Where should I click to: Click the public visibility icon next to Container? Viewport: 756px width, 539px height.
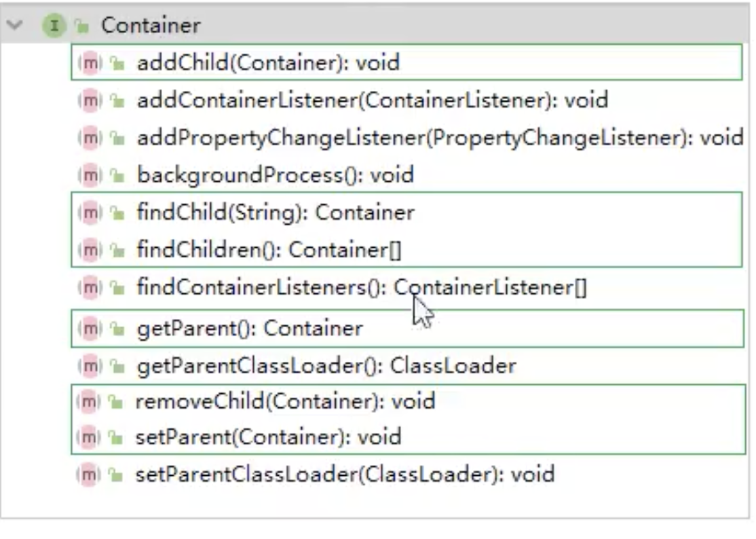click(82, 26)
